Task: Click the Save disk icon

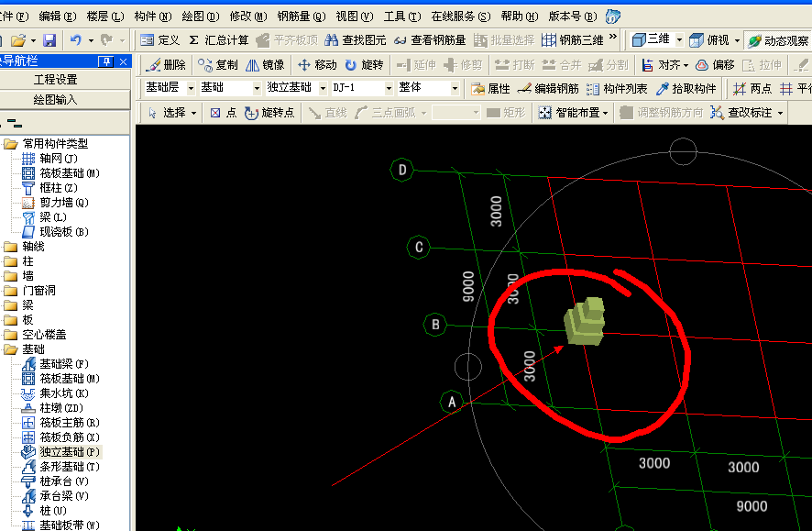Action: [x=49, y=39]
